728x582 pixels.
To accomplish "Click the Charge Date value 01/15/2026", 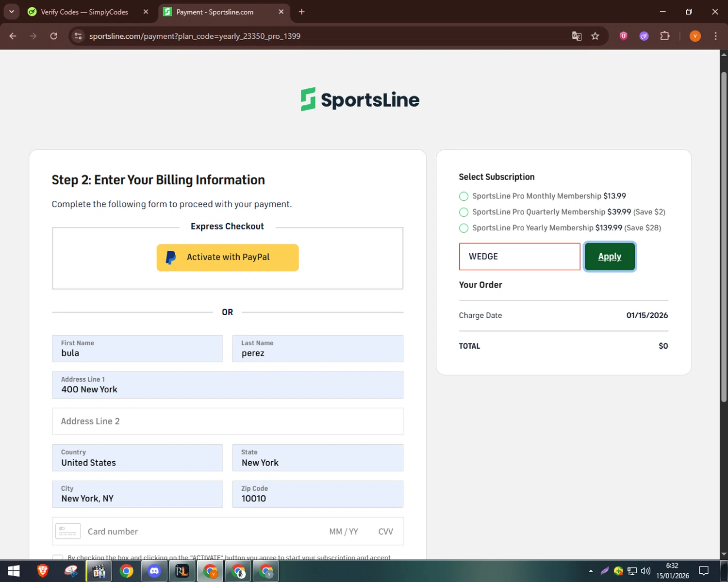I will click(647, 315).
